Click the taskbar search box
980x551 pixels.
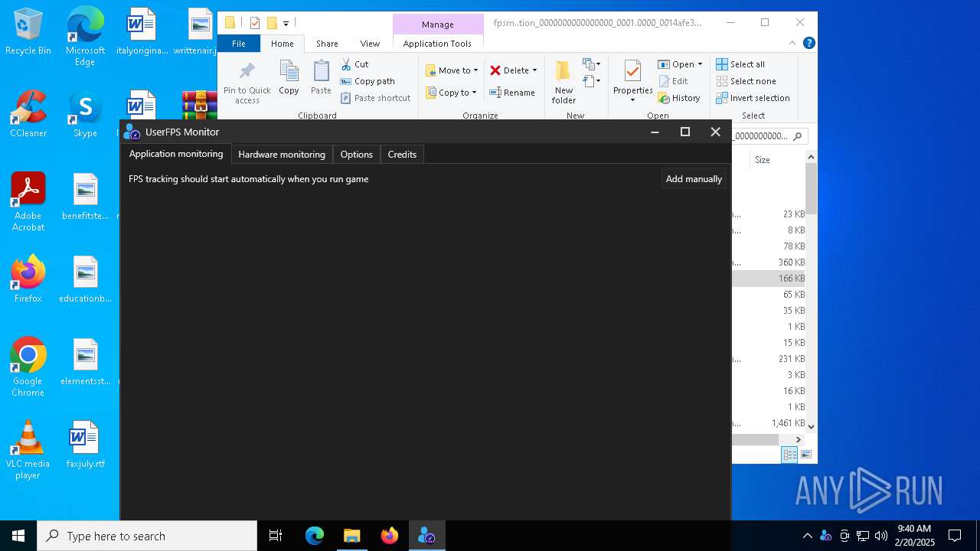tap(147, 536)
